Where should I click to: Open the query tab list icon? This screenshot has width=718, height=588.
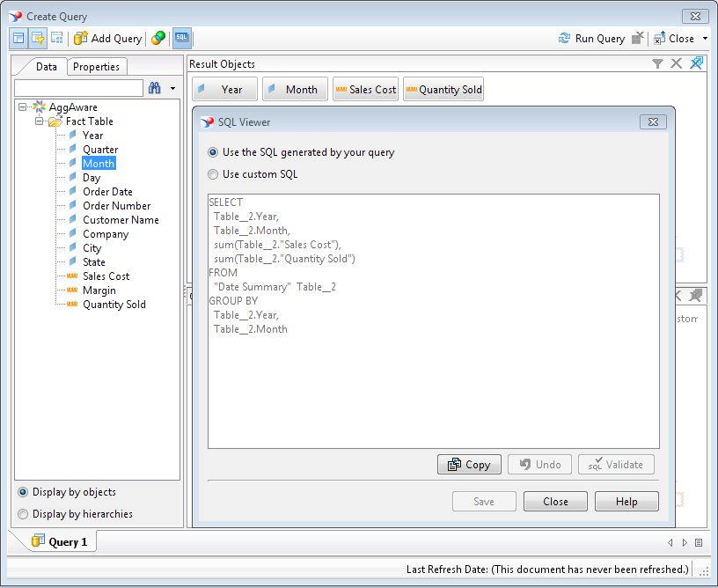699,542
